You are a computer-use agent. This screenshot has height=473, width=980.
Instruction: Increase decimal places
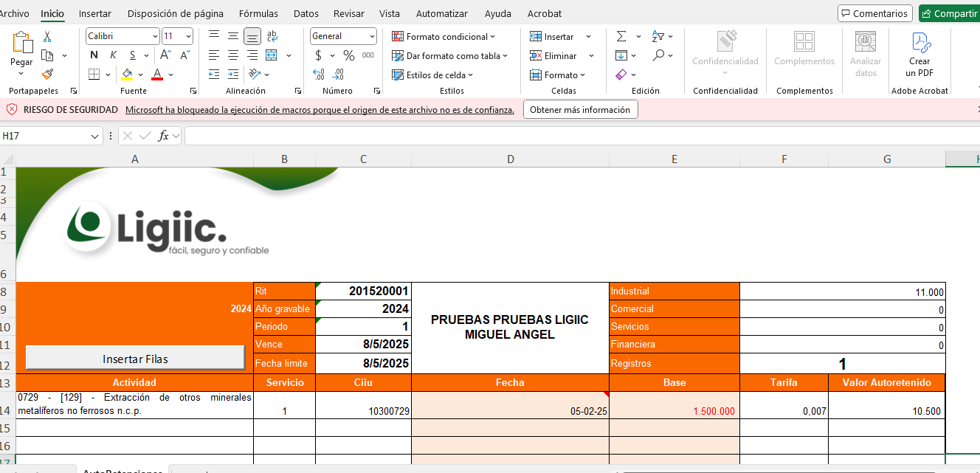tap(319, 74)
